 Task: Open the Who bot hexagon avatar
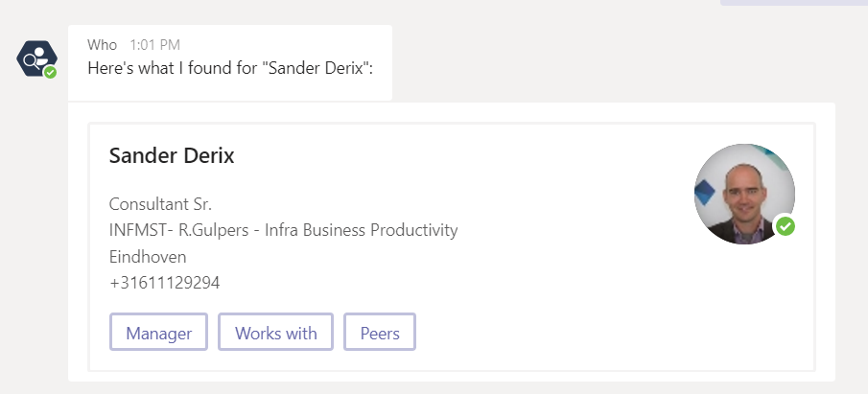(36, 58)
